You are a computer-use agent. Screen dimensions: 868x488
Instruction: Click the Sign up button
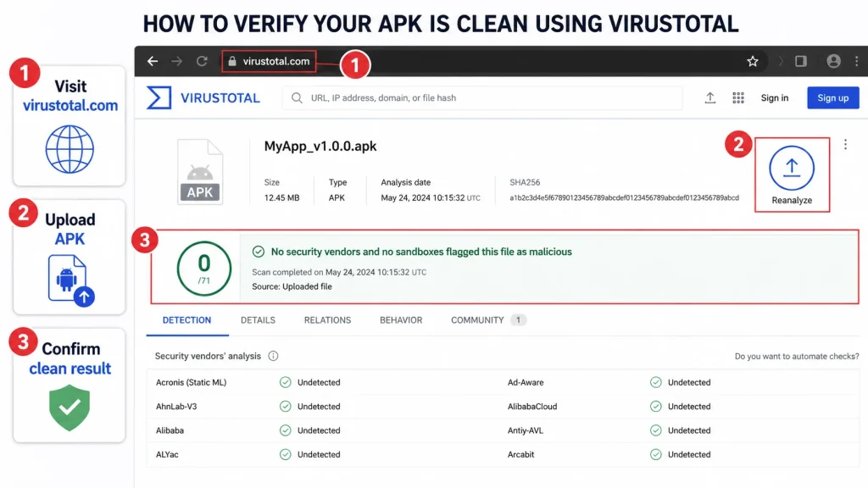(833, 98)
